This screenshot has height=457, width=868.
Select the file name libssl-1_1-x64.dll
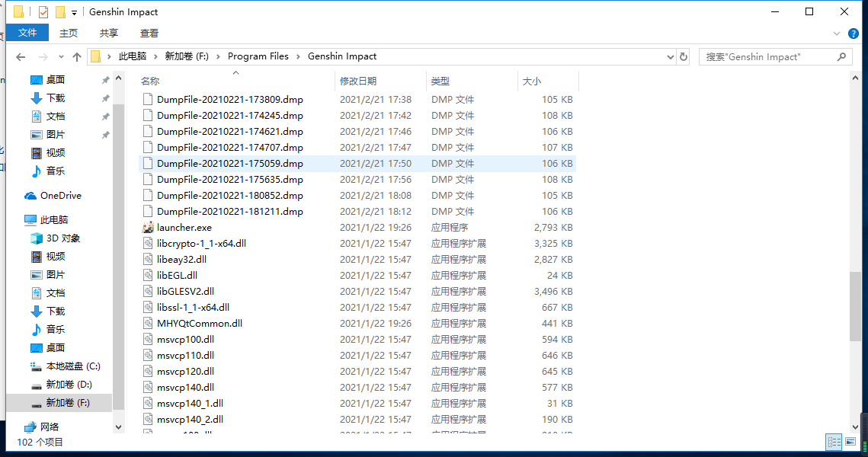193,308
